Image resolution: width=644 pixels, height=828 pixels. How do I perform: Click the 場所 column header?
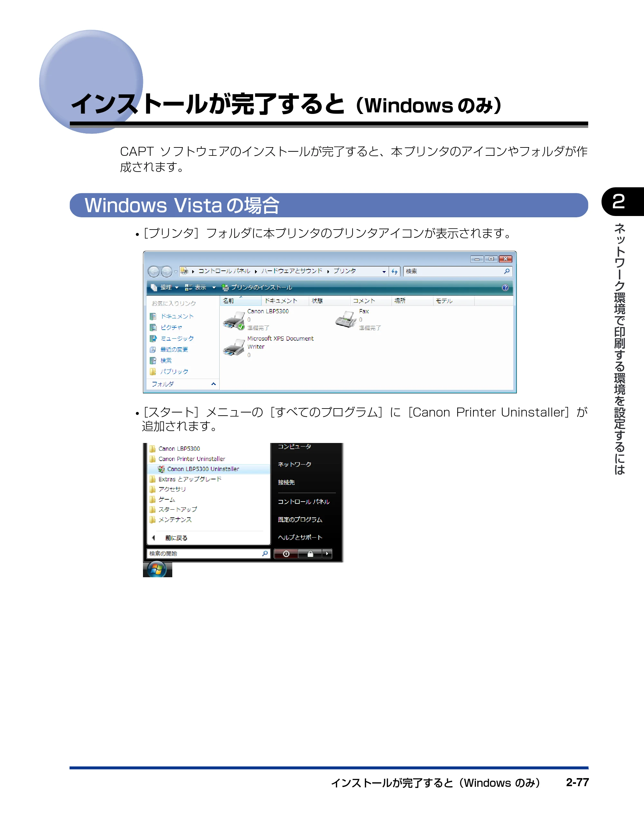(412, 301)
